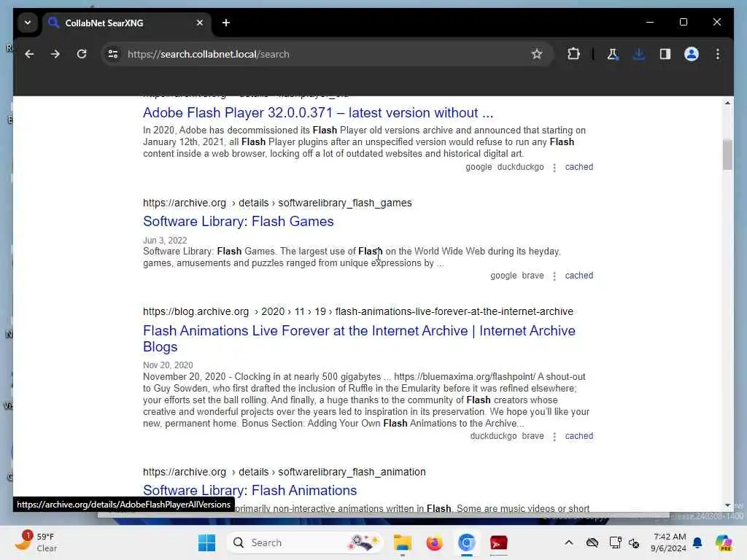The height and width of the screenshot is (560, 747).
Task: Open the clock showing 7:42 AM
Action: coord(669,542)
